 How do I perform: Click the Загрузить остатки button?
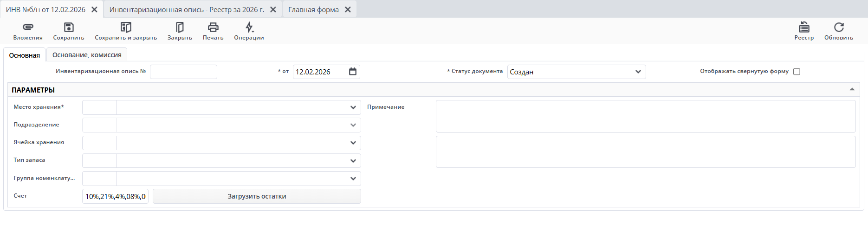(257, 196)
